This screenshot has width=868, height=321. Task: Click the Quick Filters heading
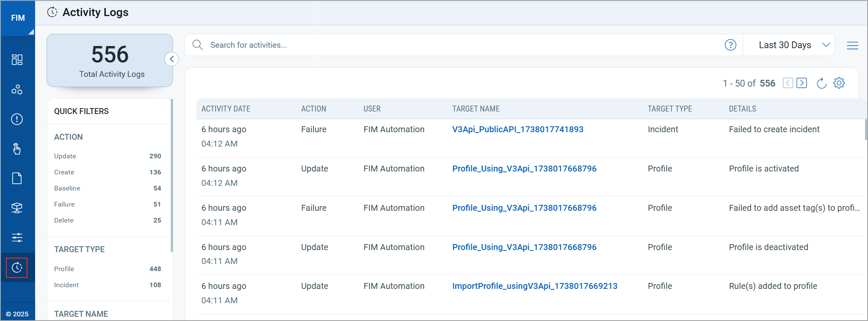click(81, 111)
